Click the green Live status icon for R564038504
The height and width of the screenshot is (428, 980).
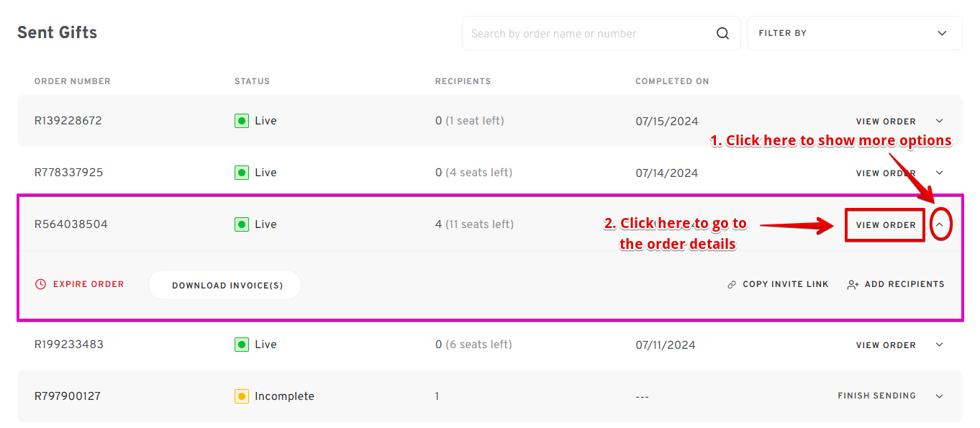pos(242,224)
